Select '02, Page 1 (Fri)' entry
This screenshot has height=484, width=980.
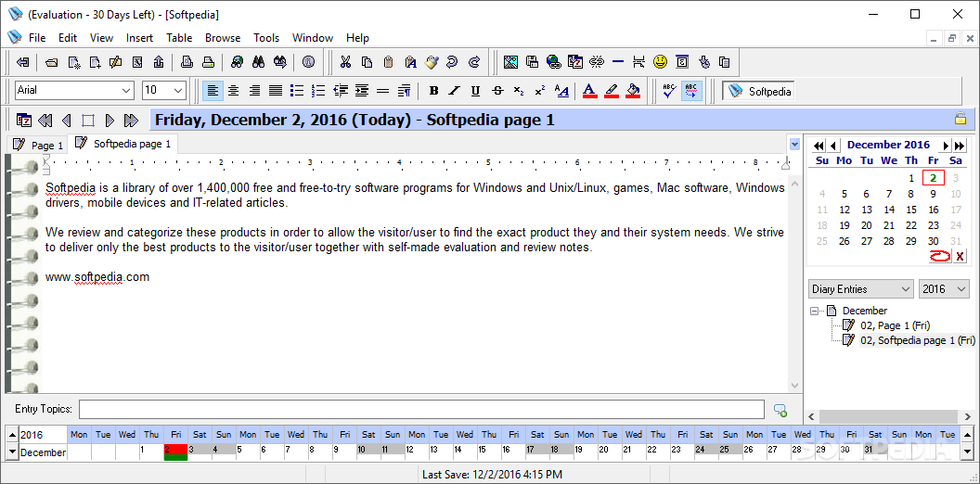tap(895, 325)
